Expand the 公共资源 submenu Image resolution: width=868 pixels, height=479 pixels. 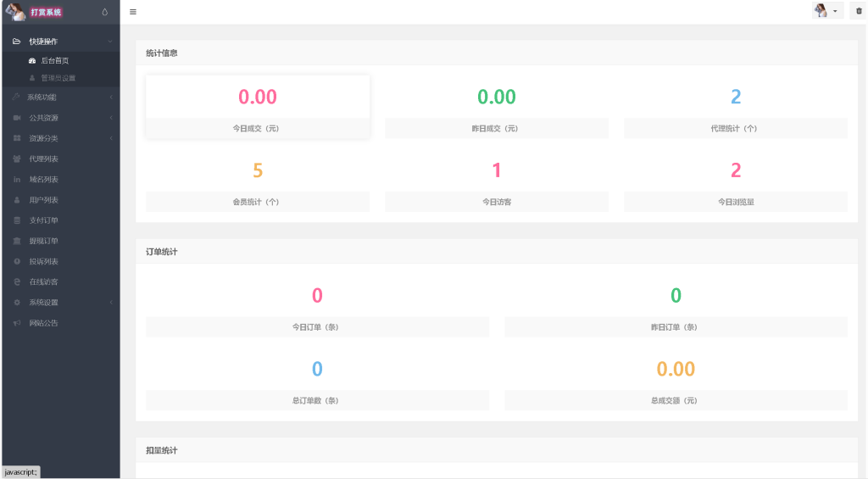tap(59, 118)
